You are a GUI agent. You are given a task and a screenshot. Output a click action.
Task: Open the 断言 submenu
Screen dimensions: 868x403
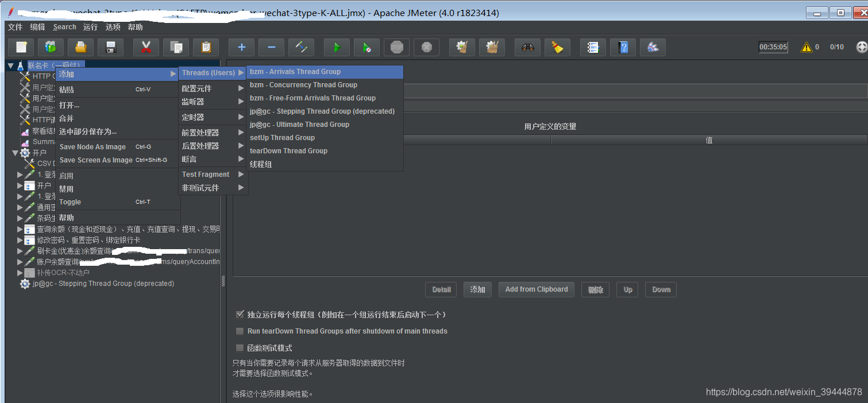coord(213,159)
